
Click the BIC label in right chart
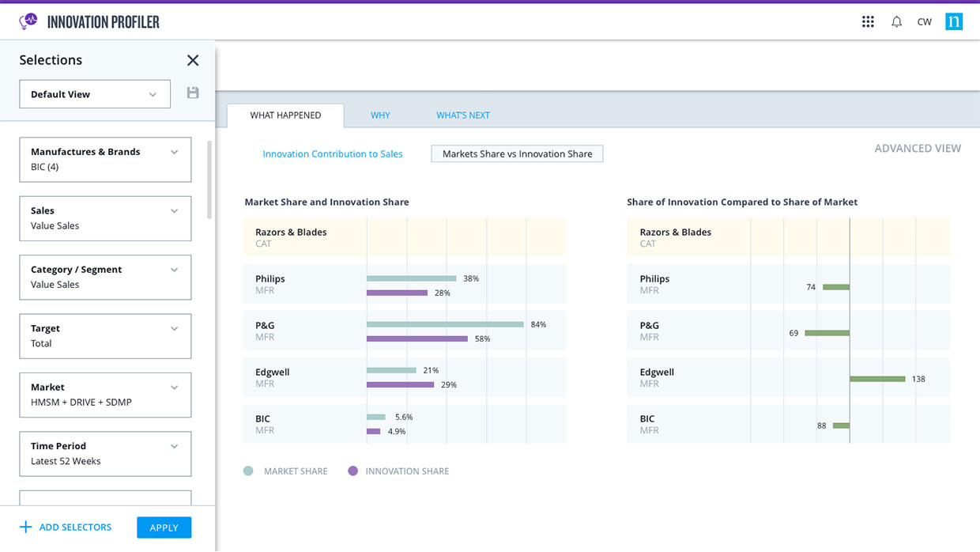point(647,418)
